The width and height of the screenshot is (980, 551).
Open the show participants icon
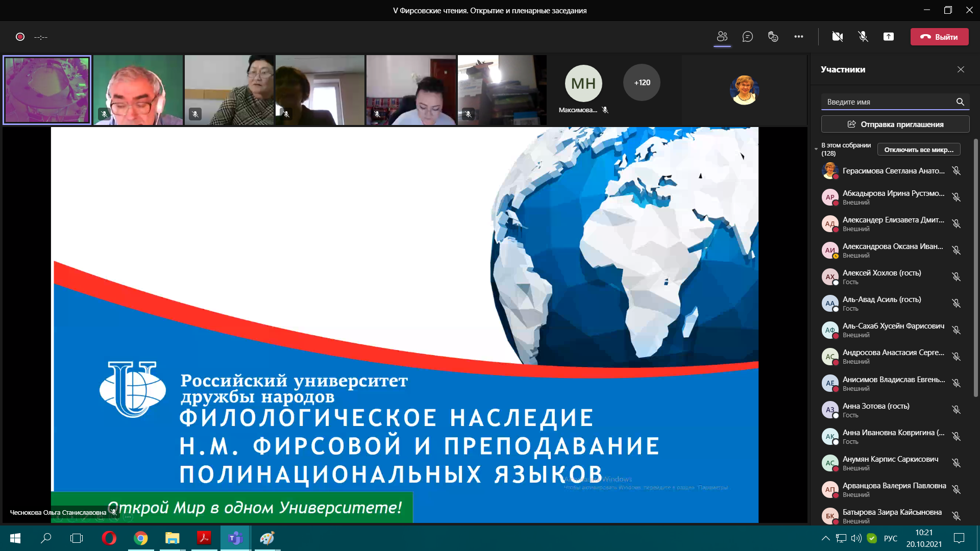[722, 37]
